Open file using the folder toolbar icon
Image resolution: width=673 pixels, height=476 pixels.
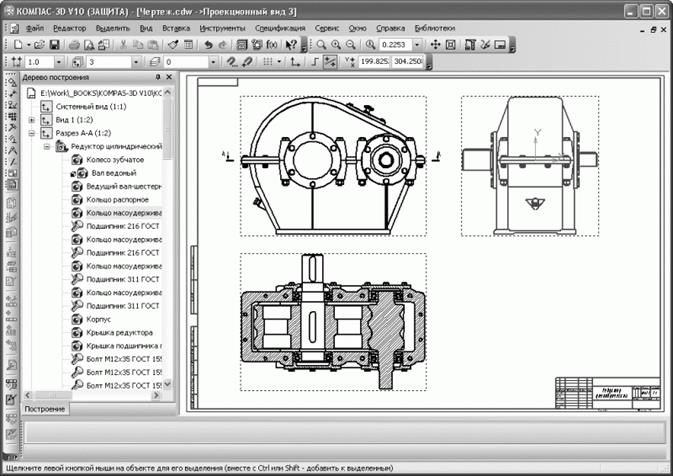39,45
